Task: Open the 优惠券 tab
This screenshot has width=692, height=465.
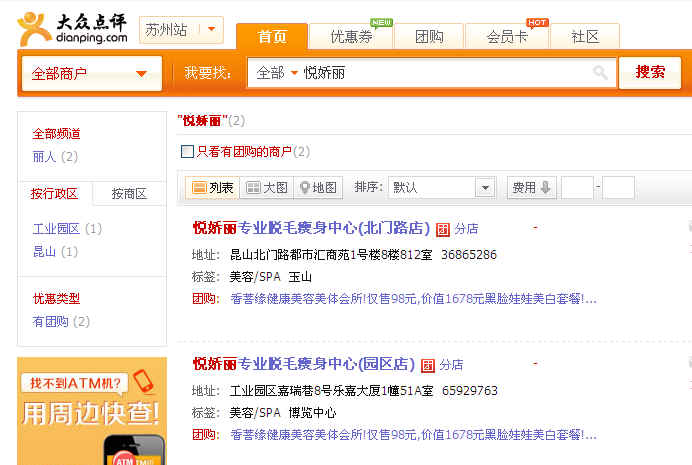Action: 351,36
